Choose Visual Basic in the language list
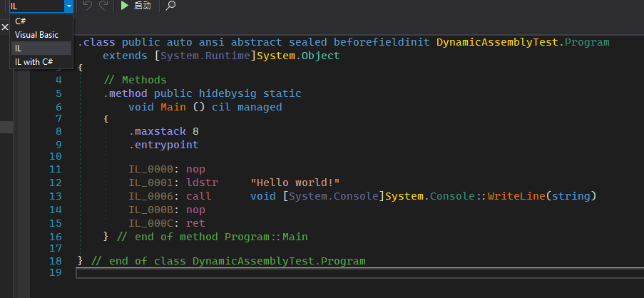The width and height of the screenshot is (644, 298). tap(36, 34)
